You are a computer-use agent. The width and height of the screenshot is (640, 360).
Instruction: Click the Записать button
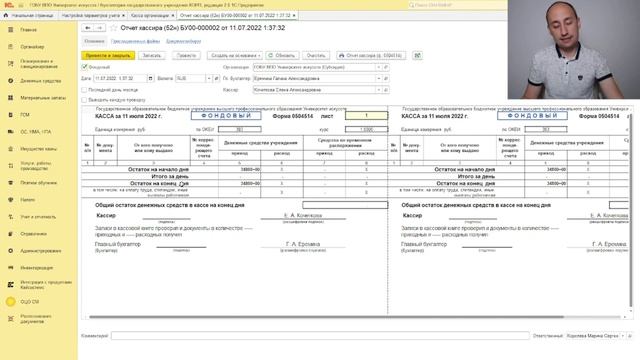click(x=151, y=56)
